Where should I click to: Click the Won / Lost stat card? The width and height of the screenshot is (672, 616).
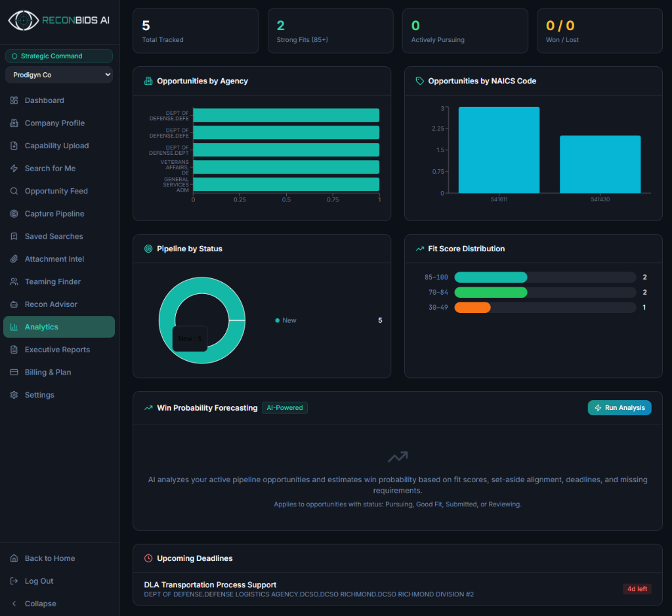tap(600, 31)
